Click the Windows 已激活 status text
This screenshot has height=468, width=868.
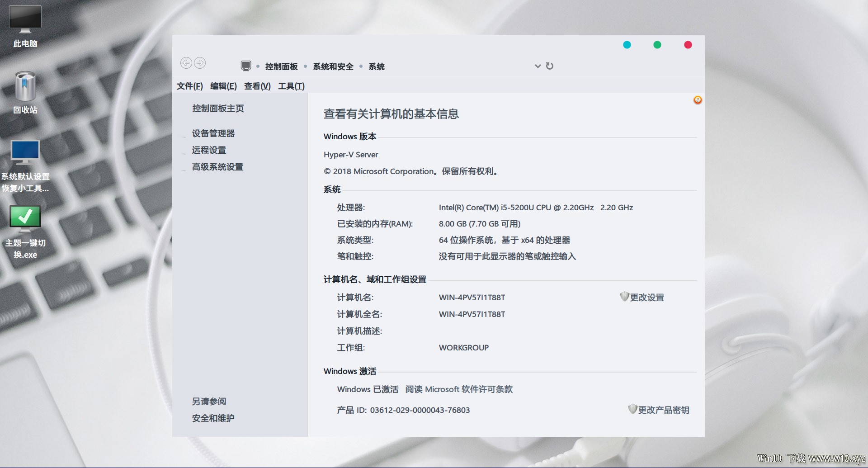pos(368,389)
